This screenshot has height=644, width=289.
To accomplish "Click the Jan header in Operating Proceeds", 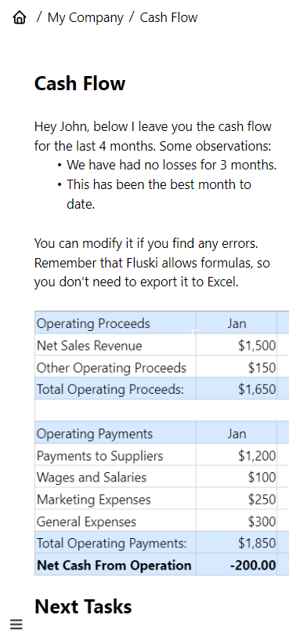I will (x=237, y=323).
